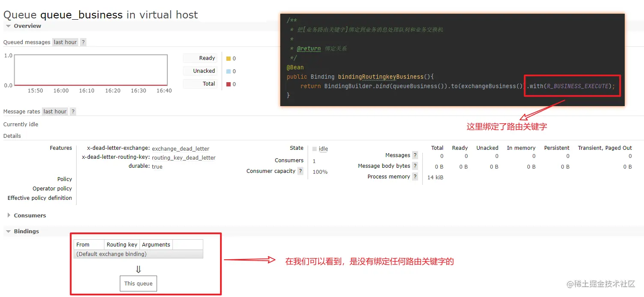Click the Arguments column header
644x297 pixels.
tap(156, 245)
